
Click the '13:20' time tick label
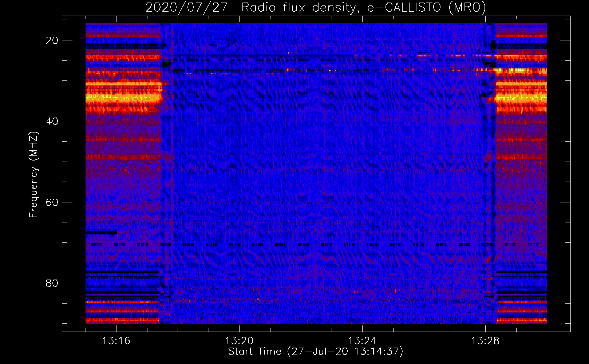[239, 341]
